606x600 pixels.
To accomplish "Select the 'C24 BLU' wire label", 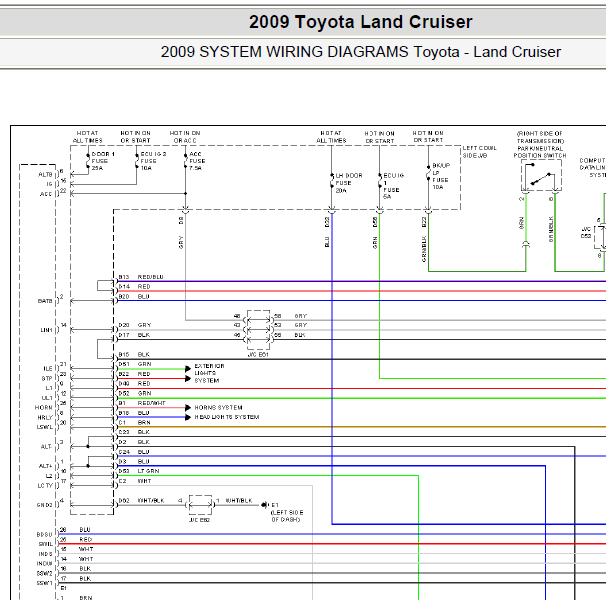I will [x=134, y=452].
